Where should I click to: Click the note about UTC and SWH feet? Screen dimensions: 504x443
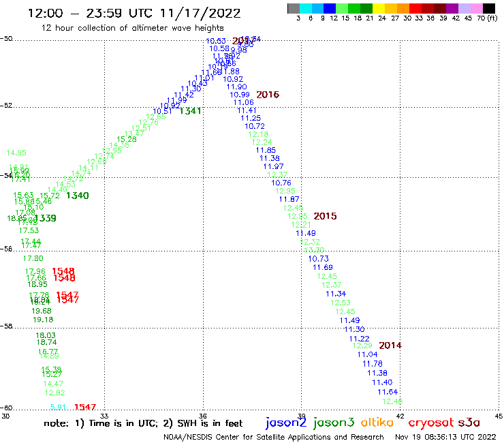tap(143, 423)
